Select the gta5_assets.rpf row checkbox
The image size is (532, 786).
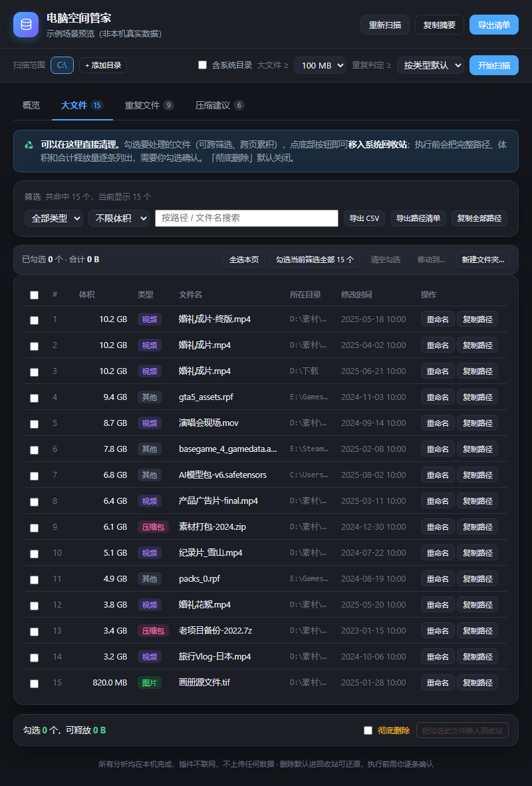point(34,398)
